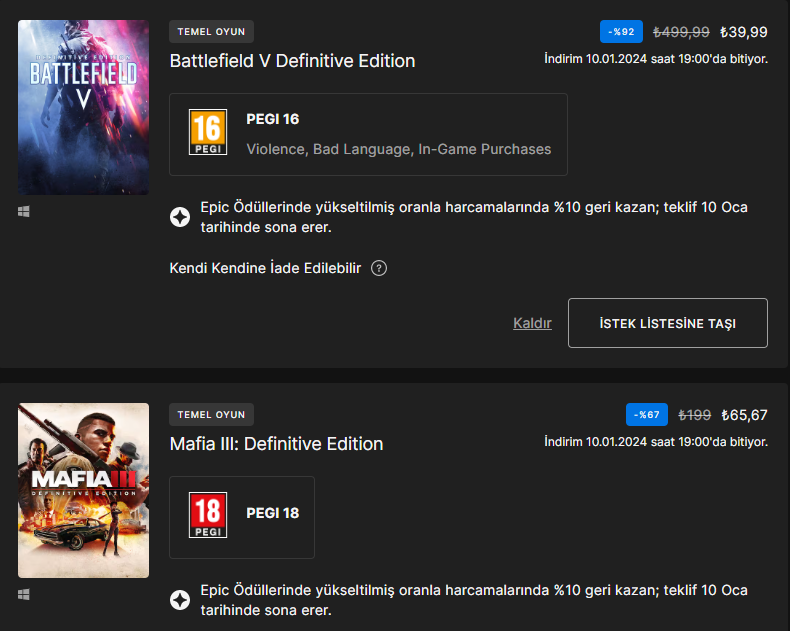The height and width of the screenshot is (631, 790).
Task: Remove Battlefield V via Kaldır link
Action: pyautogui.click(x=532, y=323)
